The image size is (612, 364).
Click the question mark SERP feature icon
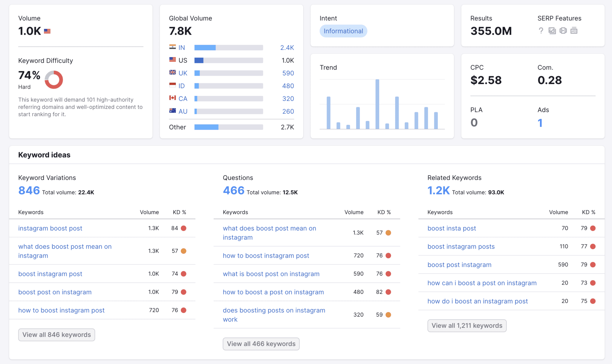coord(541,31)
